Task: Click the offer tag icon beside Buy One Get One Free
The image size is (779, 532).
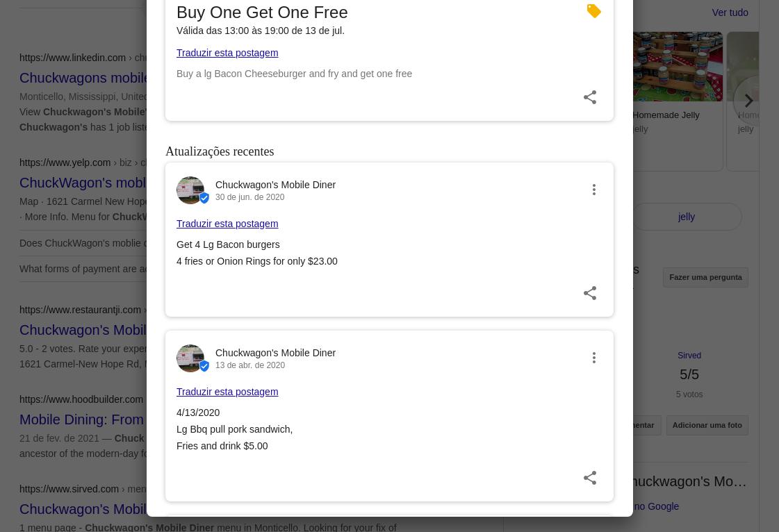Action: coord(593,11)
